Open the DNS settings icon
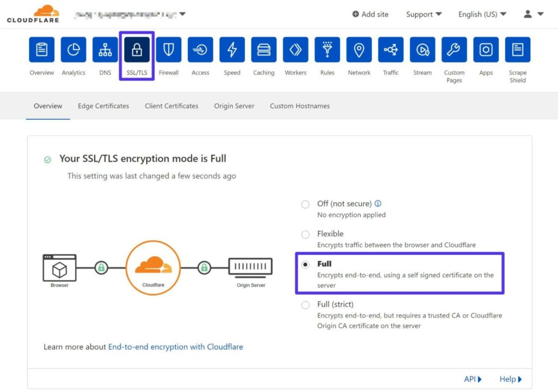Image resolution: width=558 pixels, height=392 pixels. [105, 49]
